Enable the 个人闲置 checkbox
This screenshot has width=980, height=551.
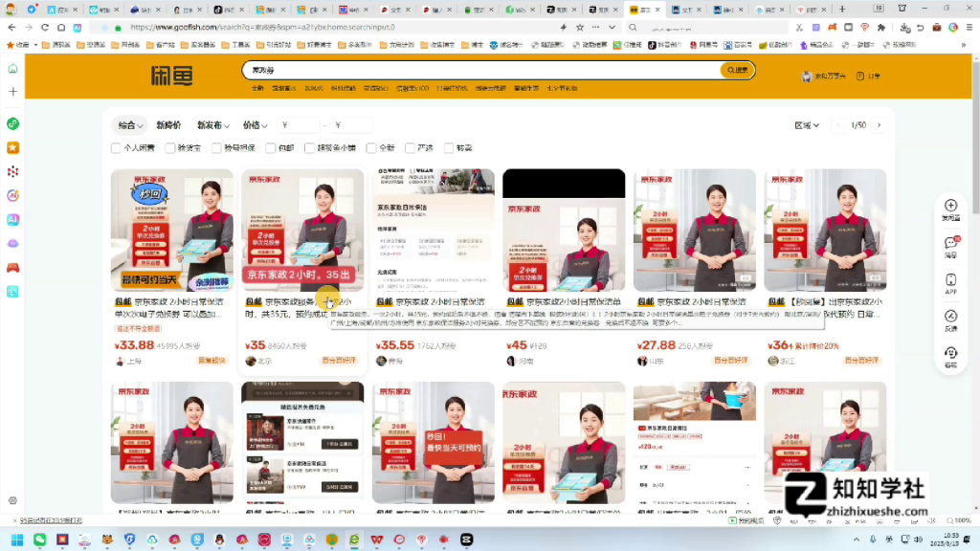pyautogui.click(x=117, y=148)
